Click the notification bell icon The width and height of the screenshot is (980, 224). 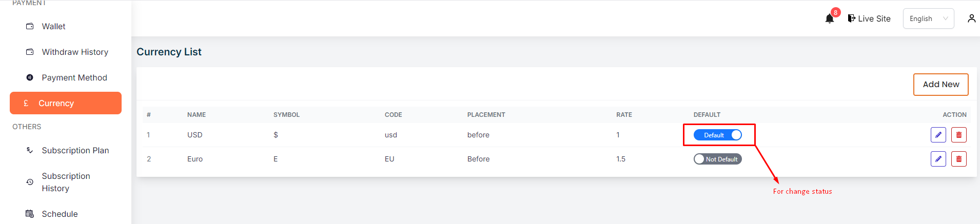point(830,19)
